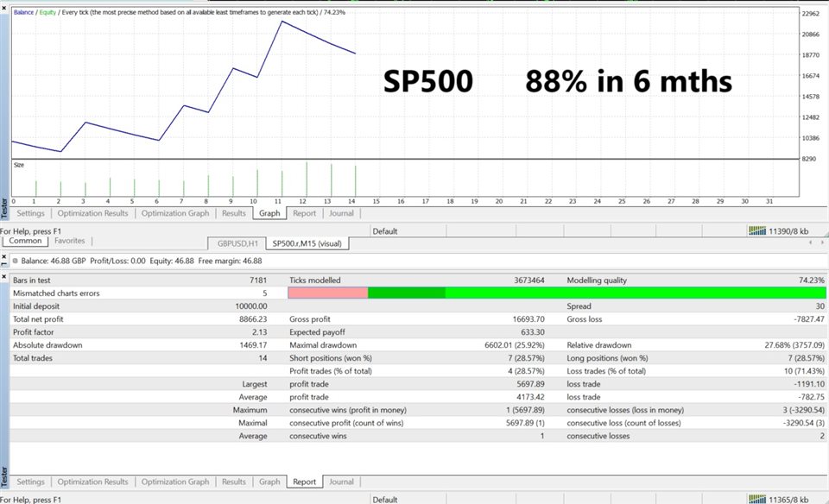Viewport: 829px width, 504px height.
Task: Click the connection bars icon beside 11365/8 kb
Action: tap(757, 499)
